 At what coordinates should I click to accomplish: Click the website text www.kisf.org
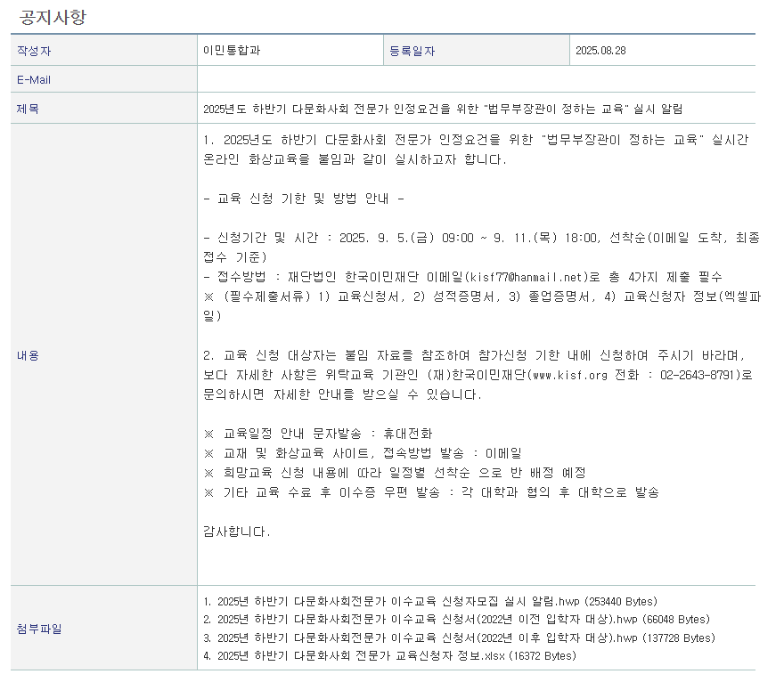click(570, 375)
